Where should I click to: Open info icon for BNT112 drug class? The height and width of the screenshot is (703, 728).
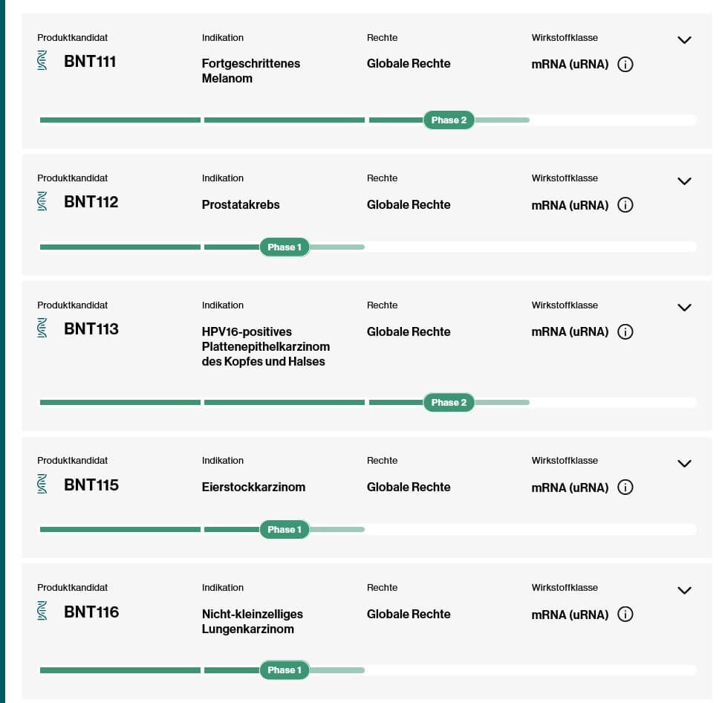(625, 205)
